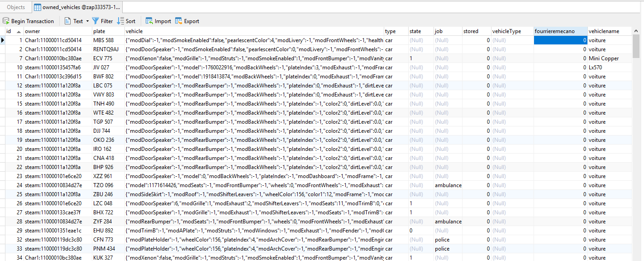The height and width of the screenshot is (261, 644).
Task: Click the Export wizard icon
Action: click(178, 21)
